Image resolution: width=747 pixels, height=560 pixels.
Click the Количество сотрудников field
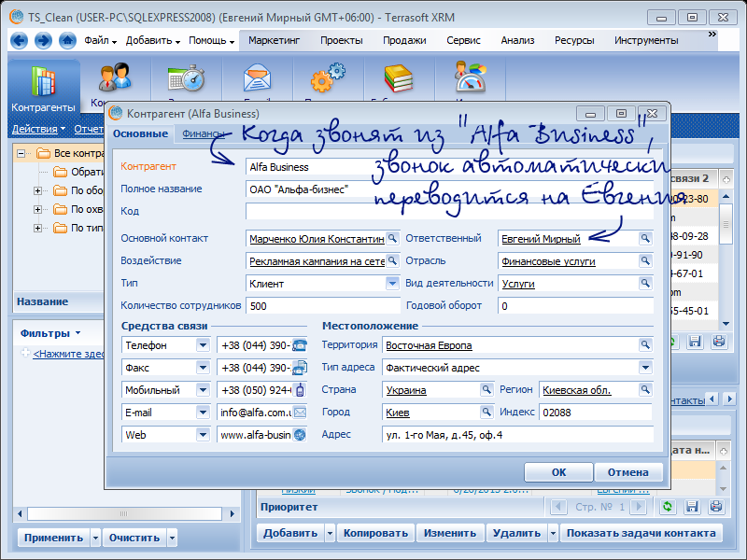click(322, 306)
